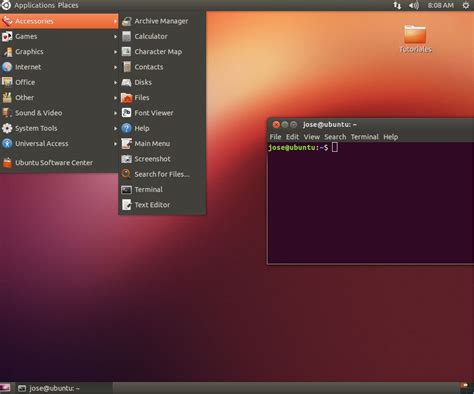Minimize the jose@ubuntu terminal window
Viewport: 474px width, 394px height.
285,125
